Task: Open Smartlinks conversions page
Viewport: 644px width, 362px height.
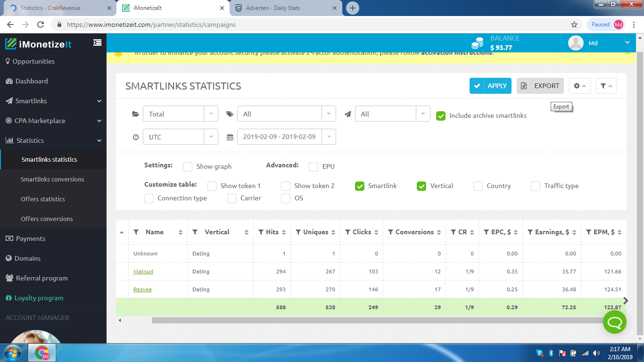Action: 53,179
